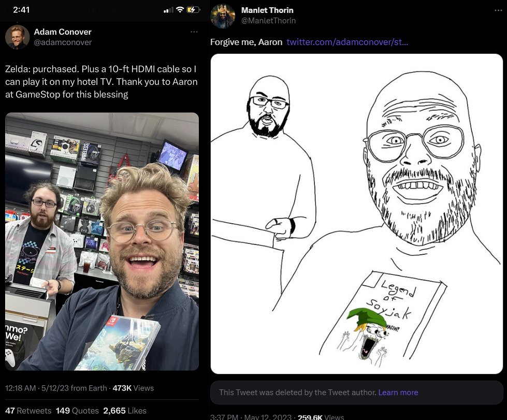Open the @adamconover handle
Image resolution: width=507 pixels, height=420 pixels.
tap(63, 42)
